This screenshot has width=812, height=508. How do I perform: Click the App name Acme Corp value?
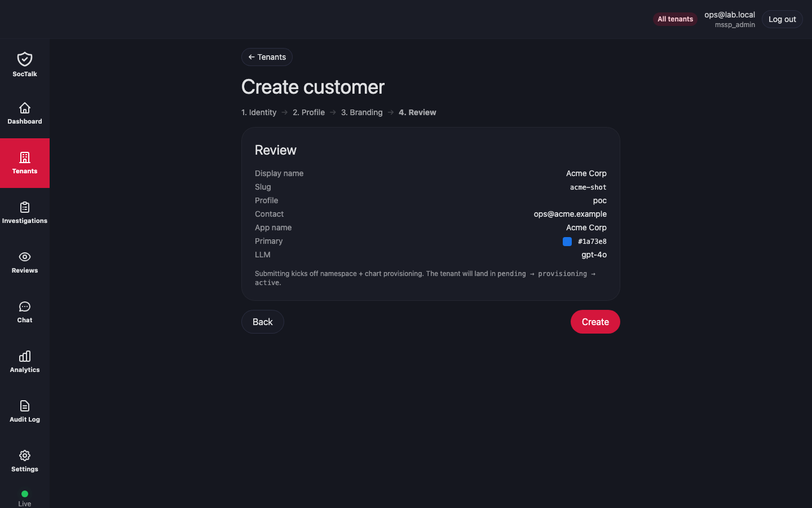586,227
